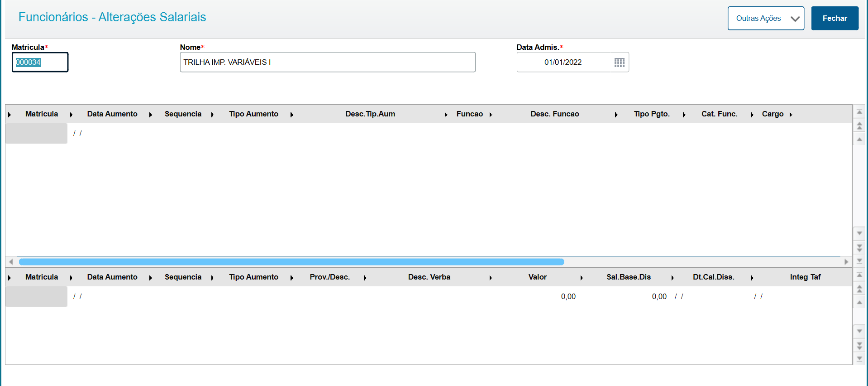Move down one row in the Desc. Verba grid

pyautogui.click(x=859, y=331)
